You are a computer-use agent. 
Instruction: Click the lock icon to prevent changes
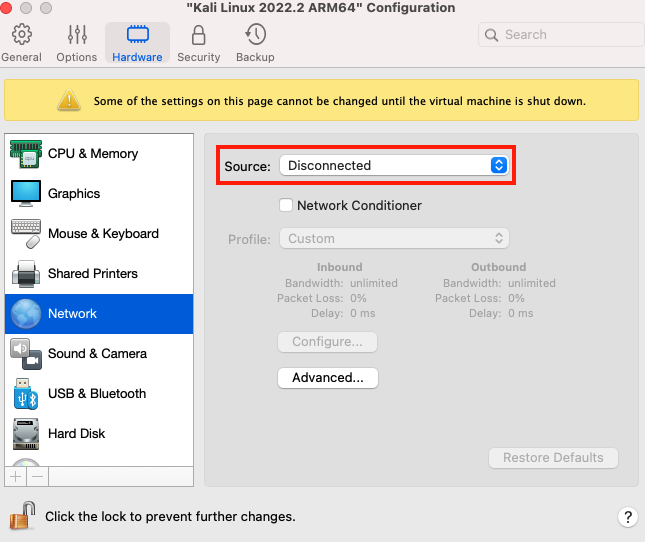[x=22, y=516]
